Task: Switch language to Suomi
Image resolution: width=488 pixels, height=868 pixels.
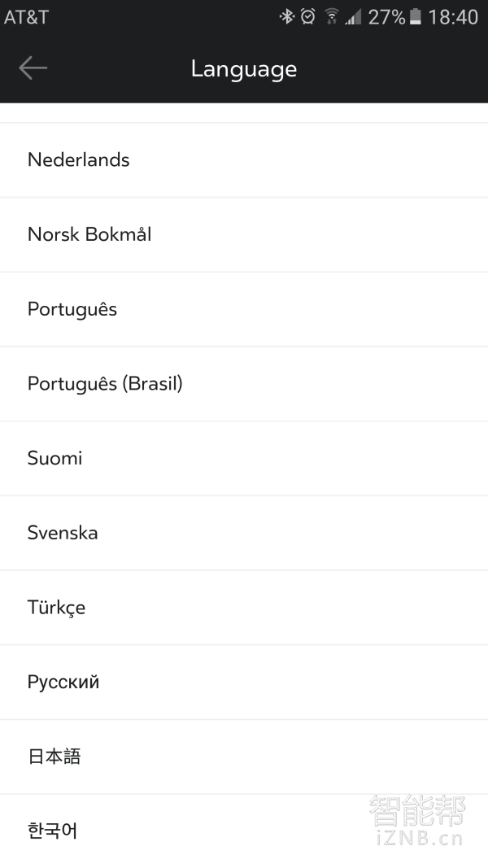Action: click(x=55, y=459)
